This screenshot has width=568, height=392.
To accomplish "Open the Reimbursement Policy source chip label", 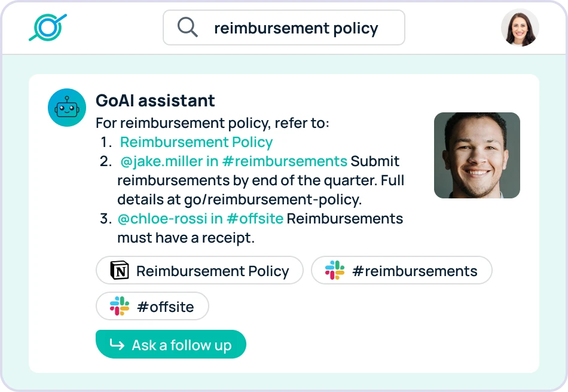I will pyautogui.click(x=212, y=271).
